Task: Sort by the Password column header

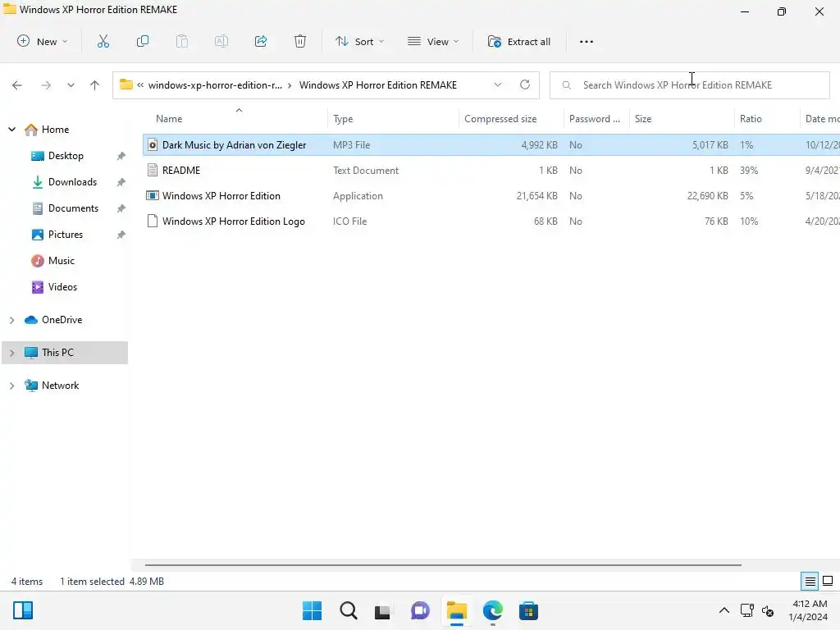Action: click(x=595, y=119)
